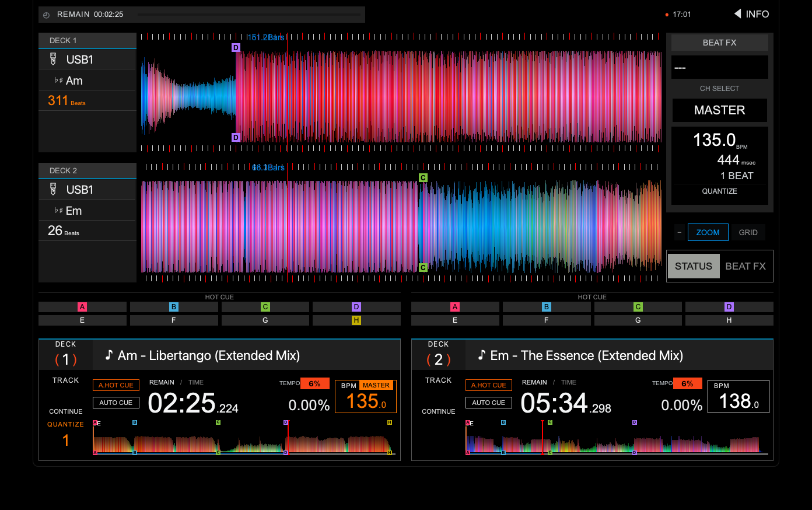
Task: Switch to the STATUS tab
Action: [694, 266]
